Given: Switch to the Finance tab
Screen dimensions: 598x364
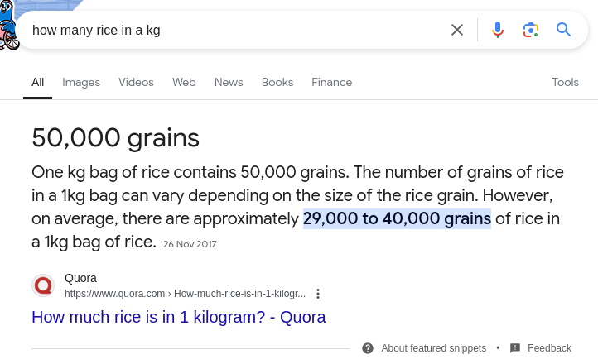Looking at the screenshot, I should tap(332, 82).
